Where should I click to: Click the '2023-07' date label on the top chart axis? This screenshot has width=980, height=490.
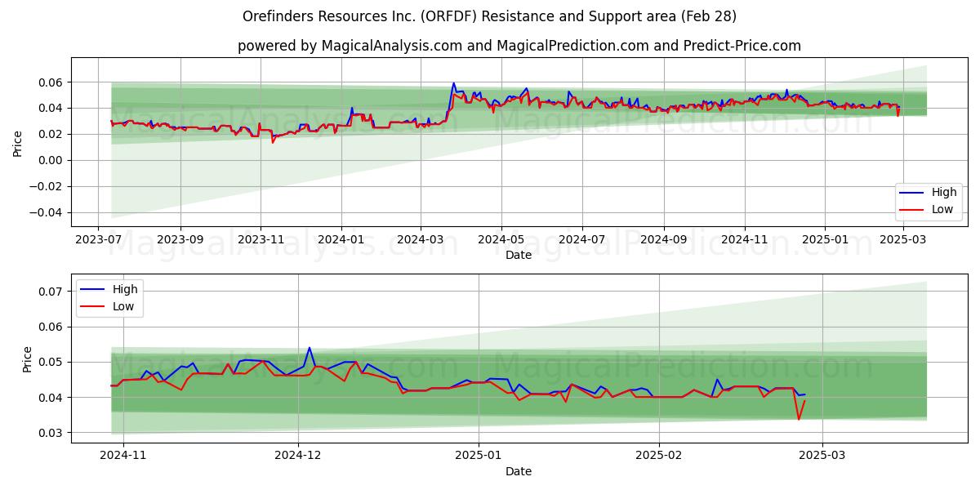[x=98, y=240]
